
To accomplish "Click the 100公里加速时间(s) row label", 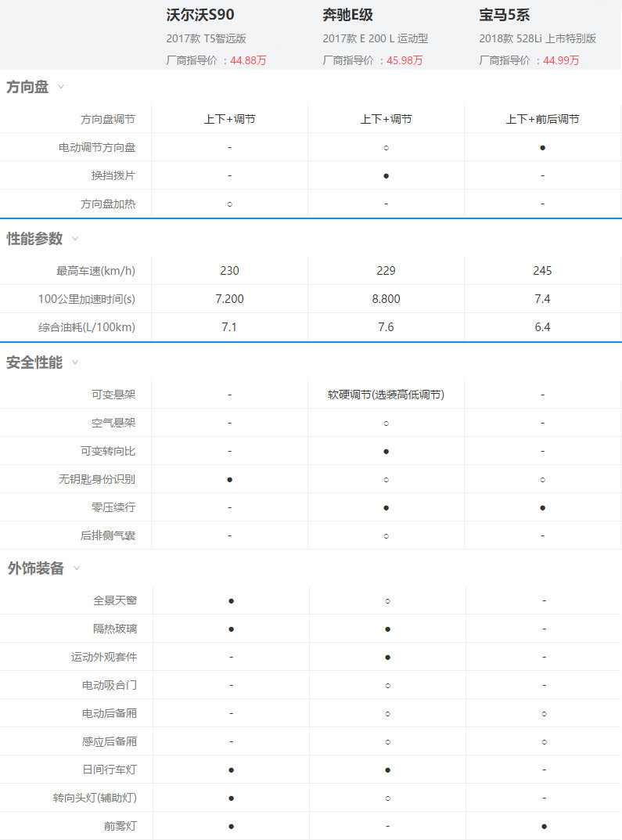I will (87, 299).
